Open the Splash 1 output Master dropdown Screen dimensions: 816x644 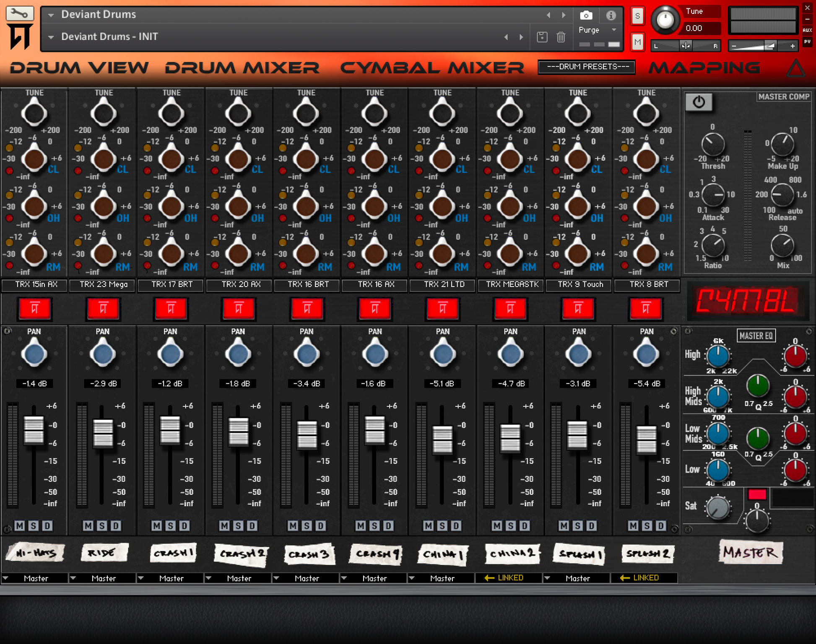[577, 578]
